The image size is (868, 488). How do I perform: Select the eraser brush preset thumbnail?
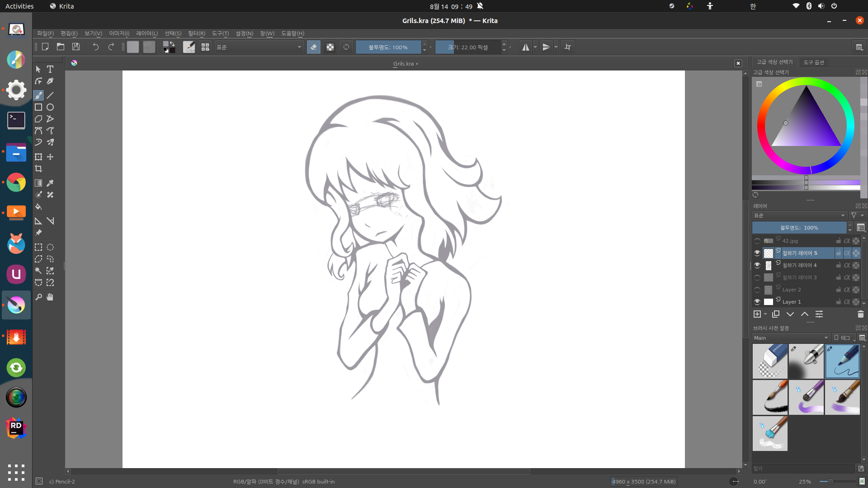pos(770,361)
